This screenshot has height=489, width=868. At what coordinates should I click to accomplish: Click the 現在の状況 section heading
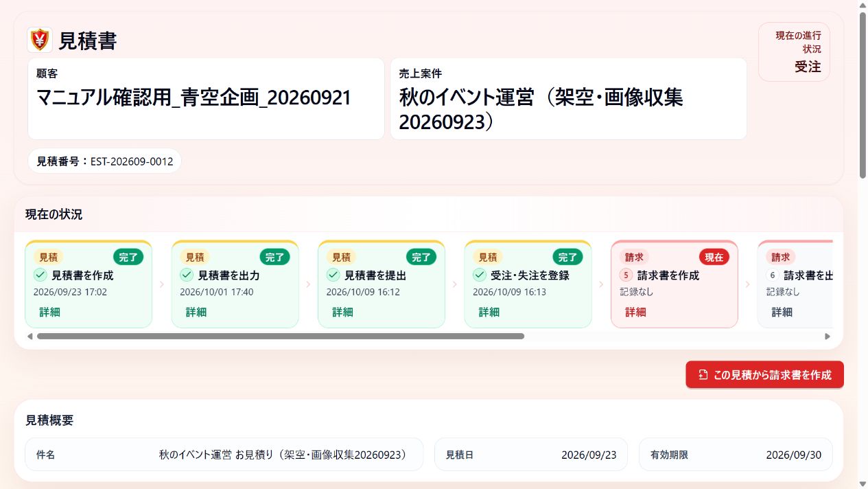[x=54, y=214]
